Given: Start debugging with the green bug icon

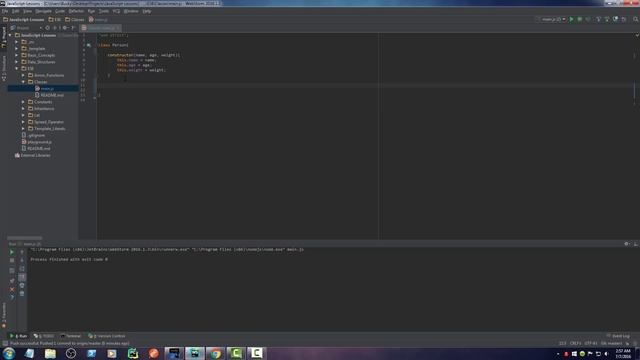Looking at the screenshot, I should coord(580,19).
